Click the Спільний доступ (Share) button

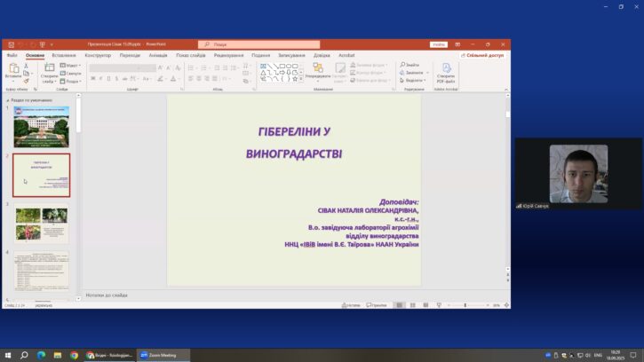click(x=482, y=55)
